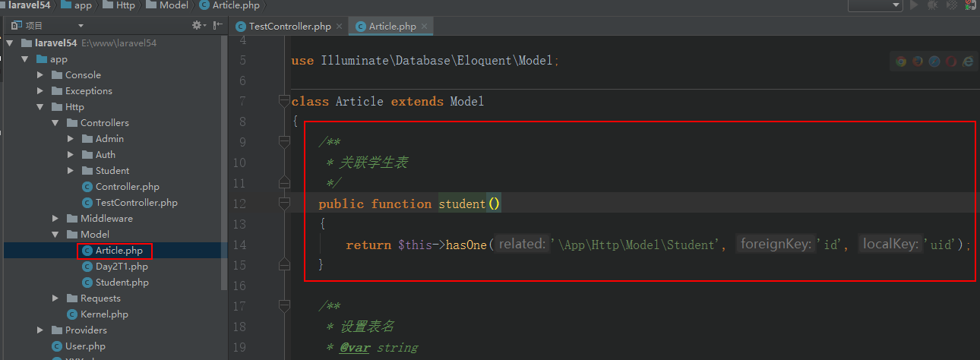Click the project panel settings gear
980x360 pixels.
[198, 25]
